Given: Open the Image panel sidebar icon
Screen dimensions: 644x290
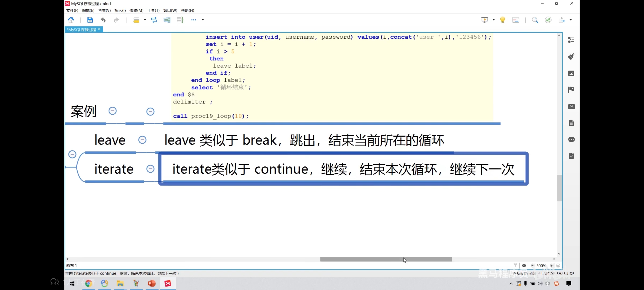Looking at the screenshot, I should click(571, 73).
